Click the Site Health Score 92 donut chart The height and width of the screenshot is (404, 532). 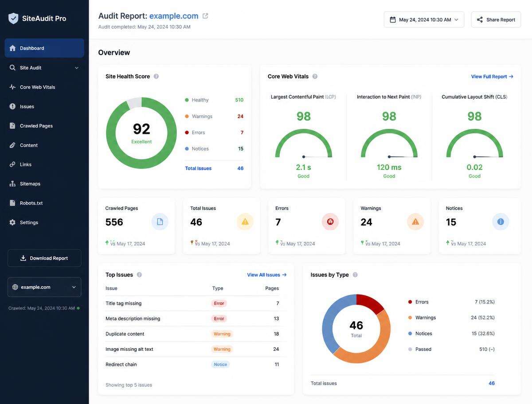[x=141, y=133]
